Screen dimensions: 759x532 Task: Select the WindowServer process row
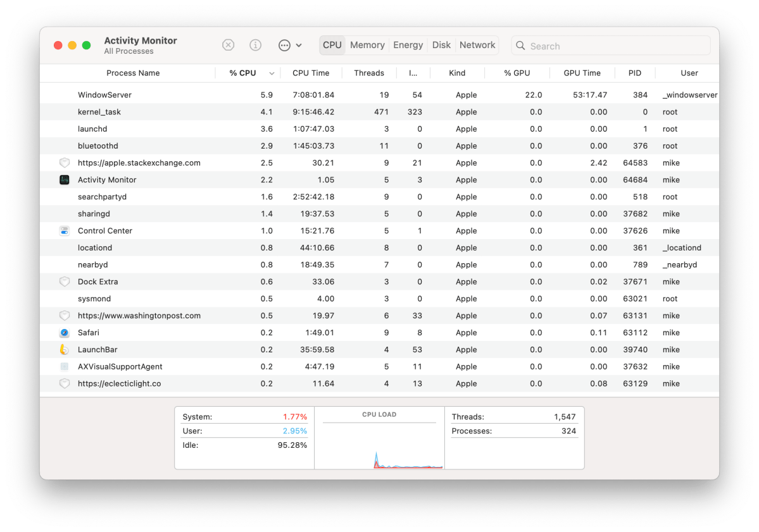click(x=380, y=95)
